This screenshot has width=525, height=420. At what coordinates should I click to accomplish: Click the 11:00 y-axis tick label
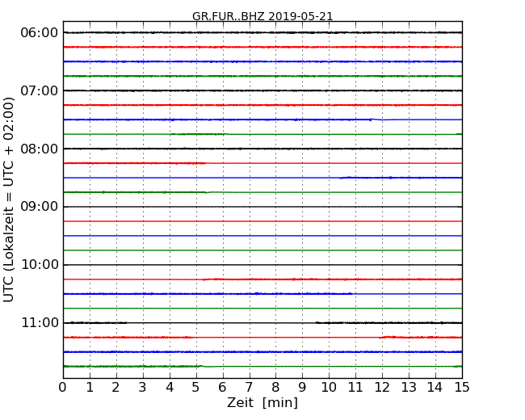40,322
